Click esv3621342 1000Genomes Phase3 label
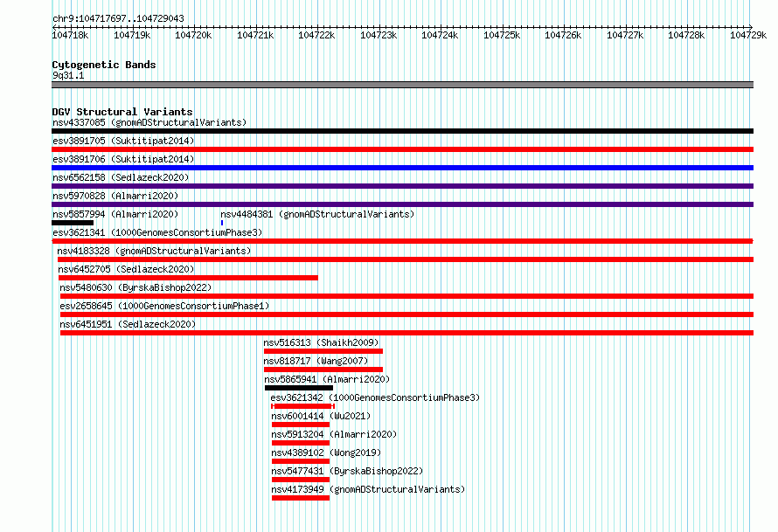The height and width of the screenshot is (532, 778). pos(375,397)
